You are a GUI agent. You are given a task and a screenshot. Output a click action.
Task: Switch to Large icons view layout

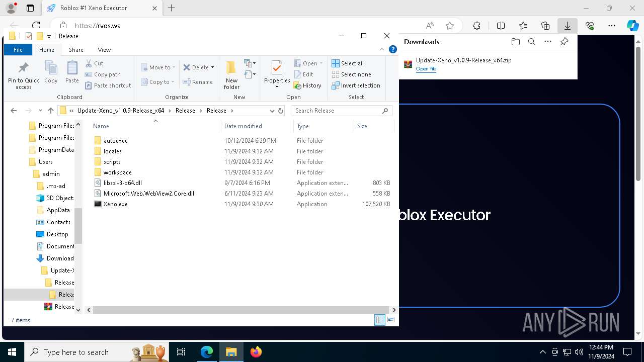click(x=391, y=320)
